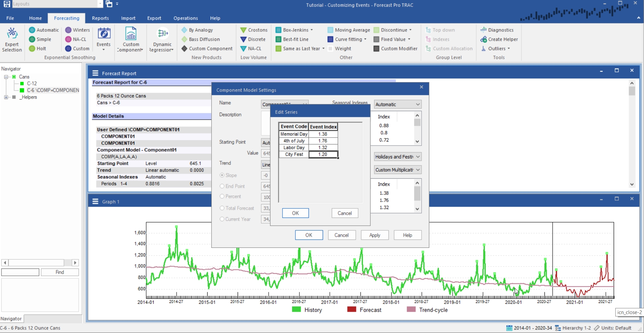
Task: Click Memorial Day event index cell
Action: coord(323,134)
